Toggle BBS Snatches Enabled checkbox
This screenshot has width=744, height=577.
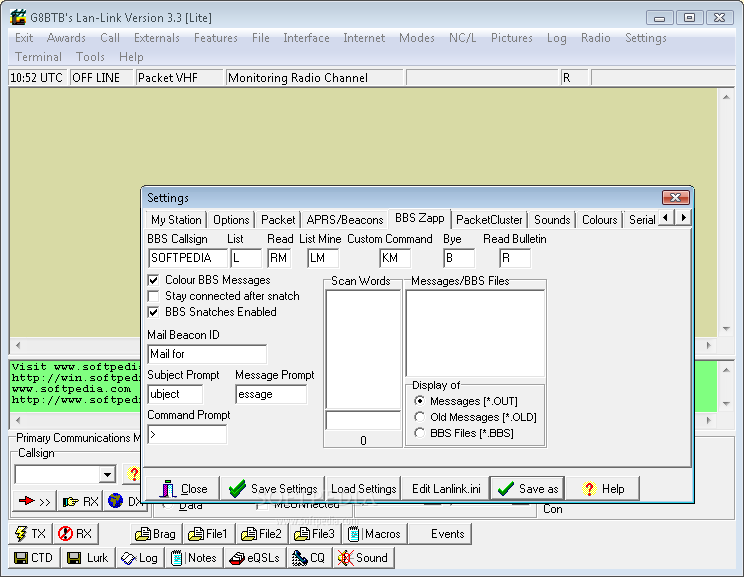153,312
